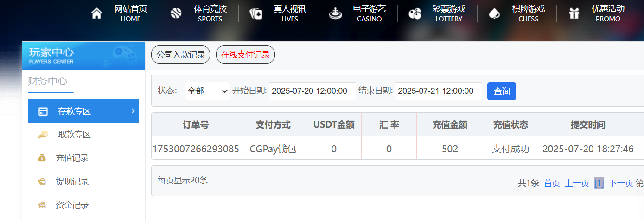Select the 在线支付记录 tab
Viewport: 644px width, 221px height.
point(245,55)
